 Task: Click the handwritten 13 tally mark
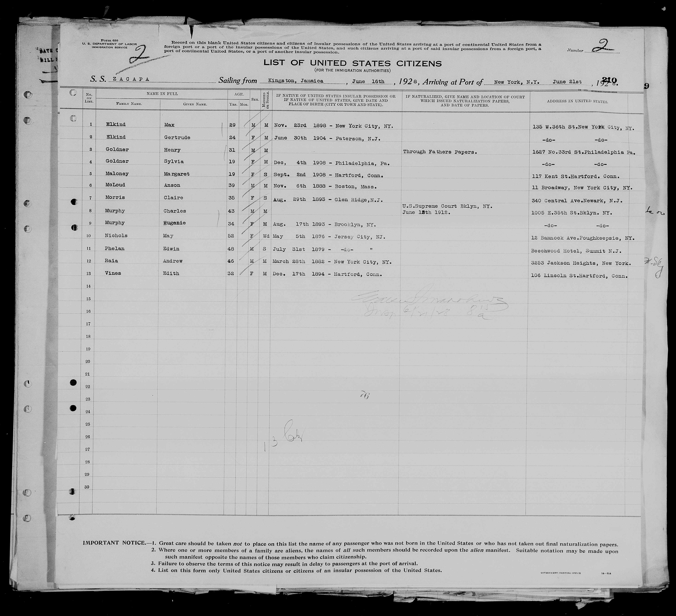click(x=284, y=436)
